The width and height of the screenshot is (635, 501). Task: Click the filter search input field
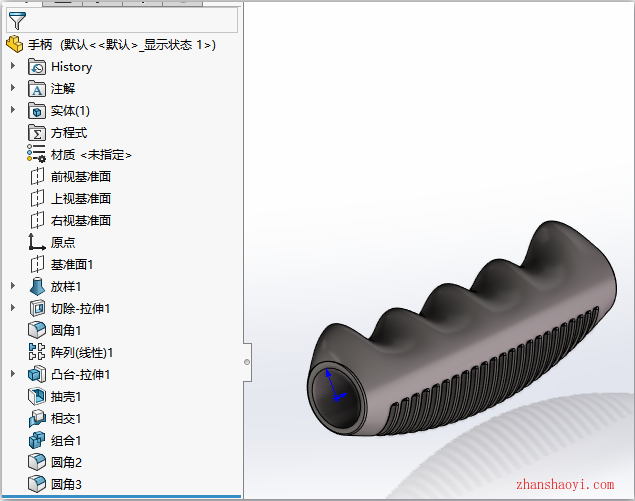tap(122, 20)
